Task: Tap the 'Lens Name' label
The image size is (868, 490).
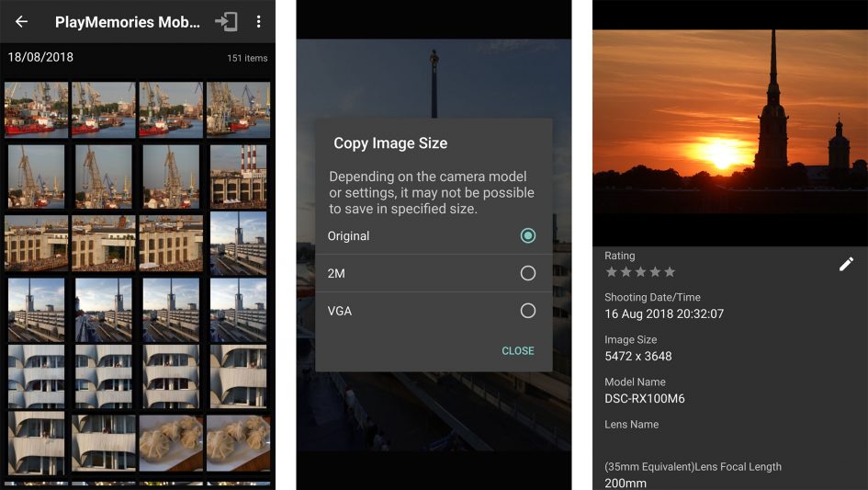Action: pyautogui.click(x=632, y=425)
